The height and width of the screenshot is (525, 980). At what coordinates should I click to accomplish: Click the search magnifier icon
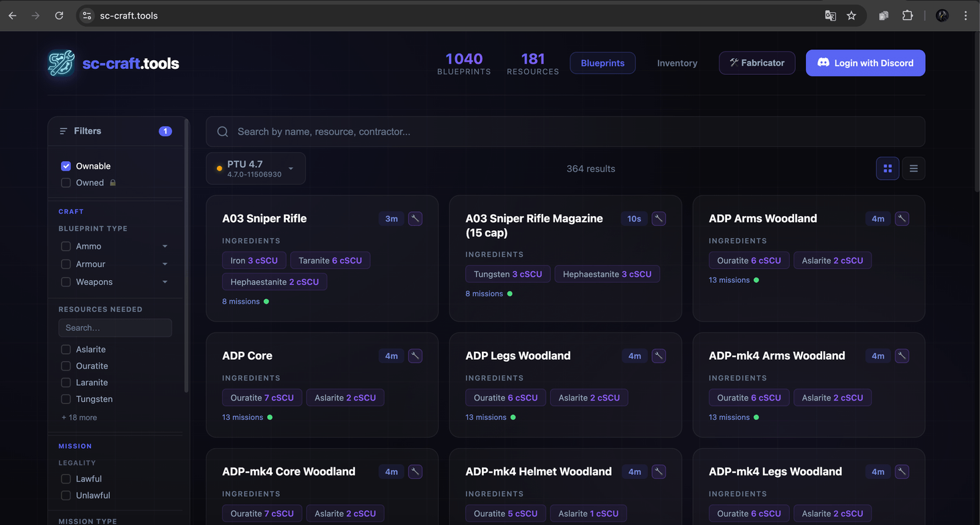coord(222,131)
